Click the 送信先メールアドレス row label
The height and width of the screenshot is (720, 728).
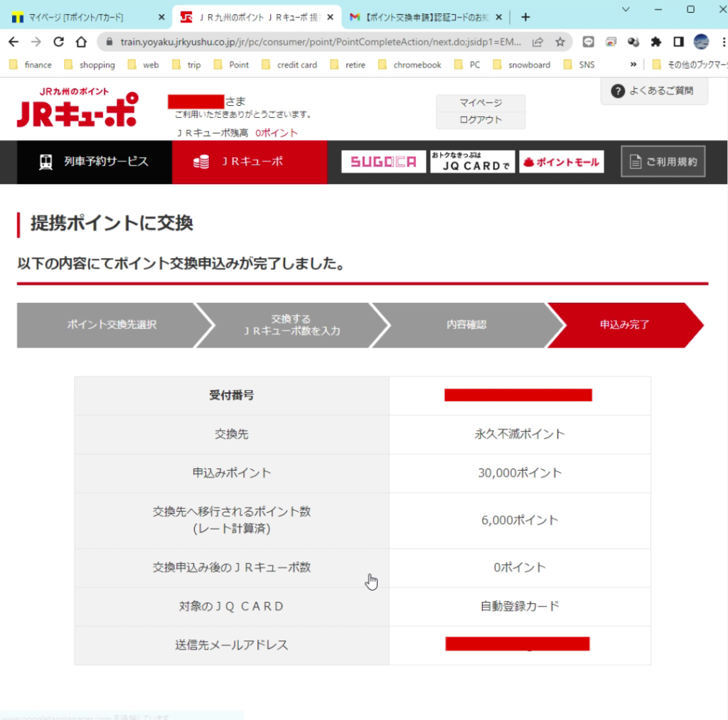[231, 645]
